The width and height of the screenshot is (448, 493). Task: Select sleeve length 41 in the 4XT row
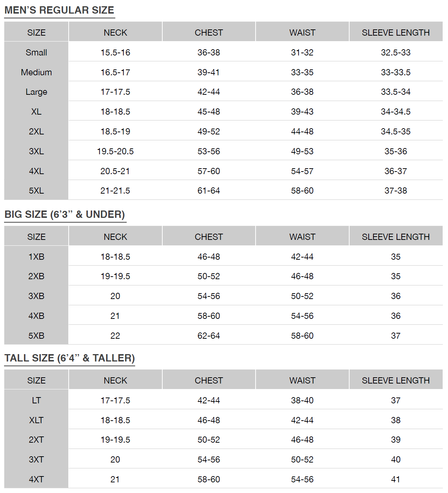click(x=395, y=479)
